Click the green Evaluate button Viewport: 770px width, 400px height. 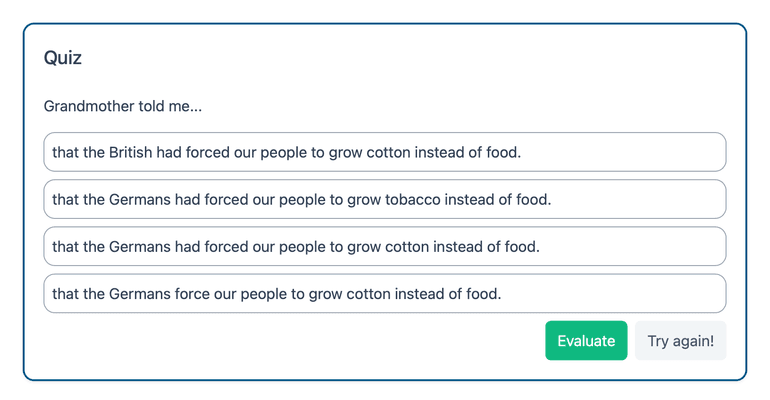[586, 341]
